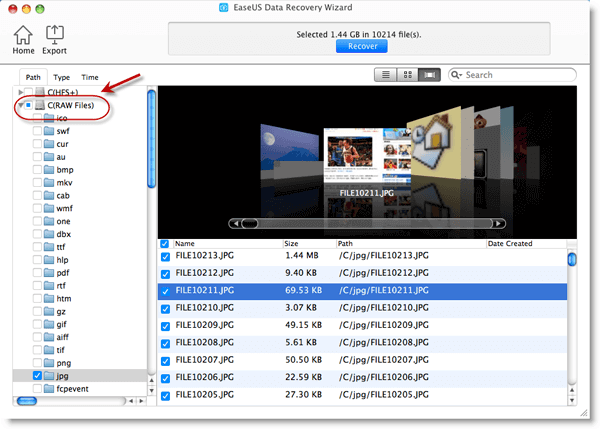The image size is (600, 429).
Task: Click the tif folder icon
Action: pyautogui.click(x=49, y=350)
